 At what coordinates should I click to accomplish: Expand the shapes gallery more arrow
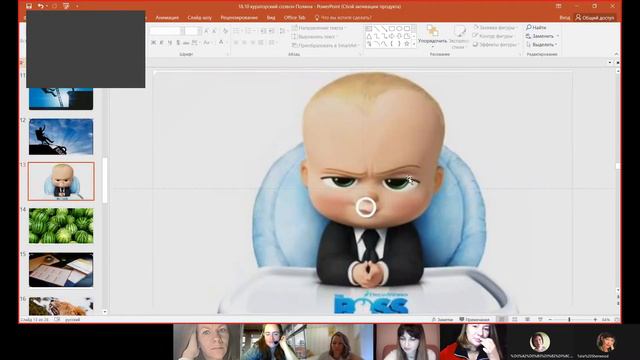414,44
